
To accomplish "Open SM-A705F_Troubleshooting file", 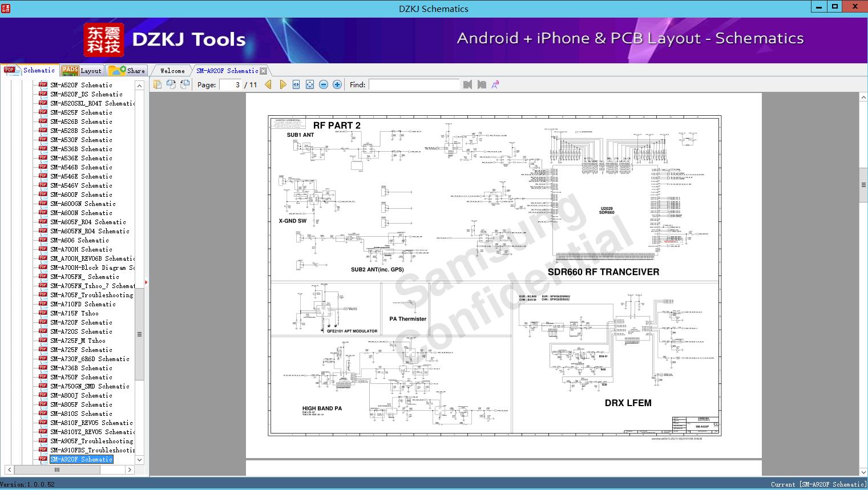I will pyautogui.click(x=91, y=295).
